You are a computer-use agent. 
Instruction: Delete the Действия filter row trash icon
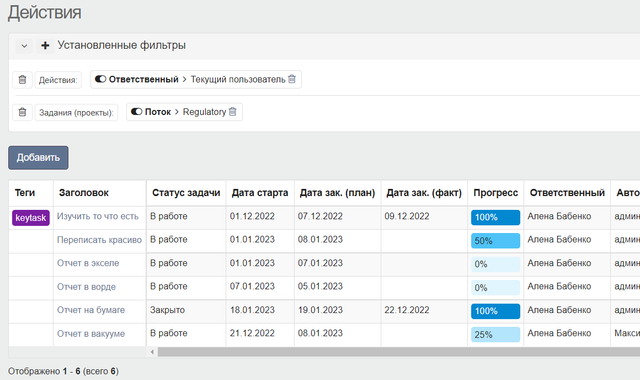pos(22,80)
